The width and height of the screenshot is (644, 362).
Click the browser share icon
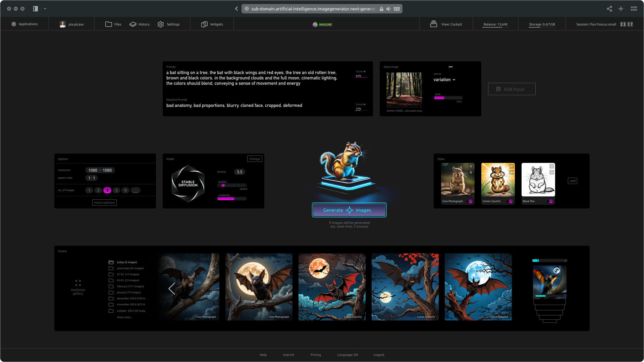pos(609,9)
